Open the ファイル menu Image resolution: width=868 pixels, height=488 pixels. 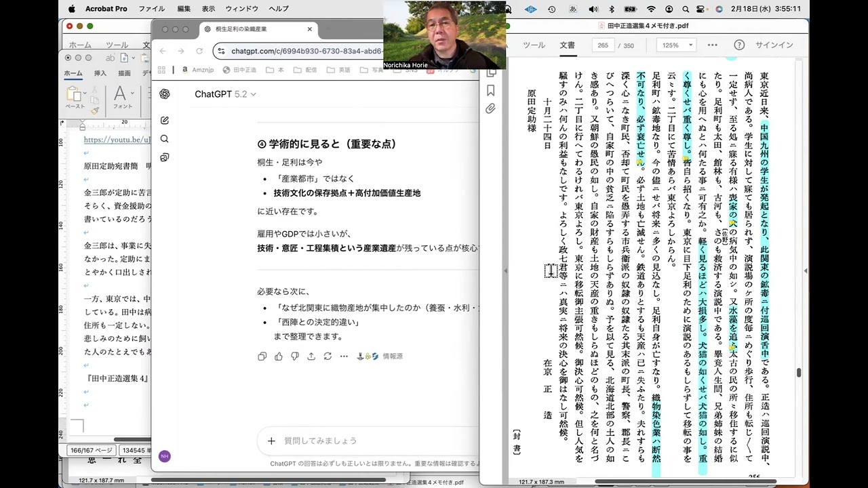[x=151, y=9]
